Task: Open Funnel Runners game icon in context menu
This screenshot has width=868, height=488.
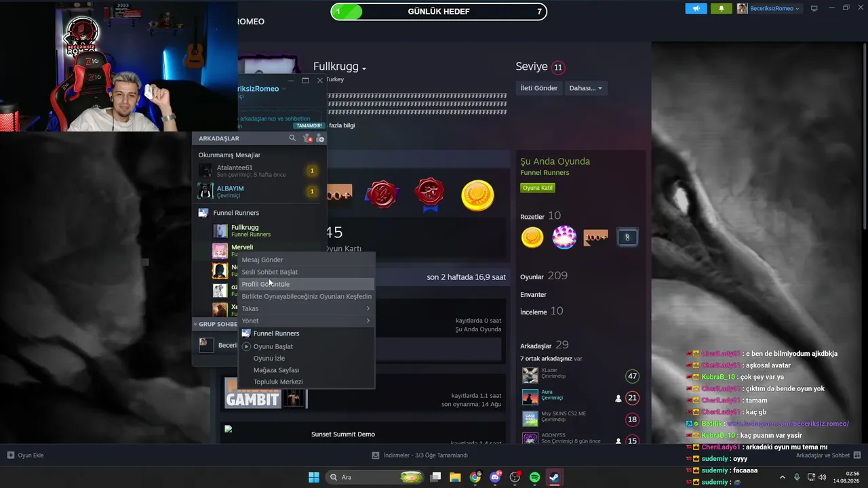Action: (246, 333)
